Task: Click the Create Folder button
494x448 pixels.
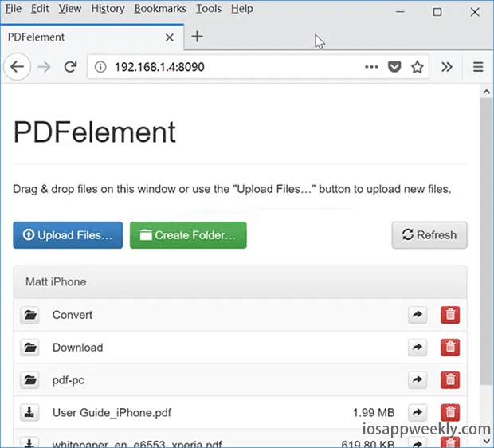Action: [188, 235]
